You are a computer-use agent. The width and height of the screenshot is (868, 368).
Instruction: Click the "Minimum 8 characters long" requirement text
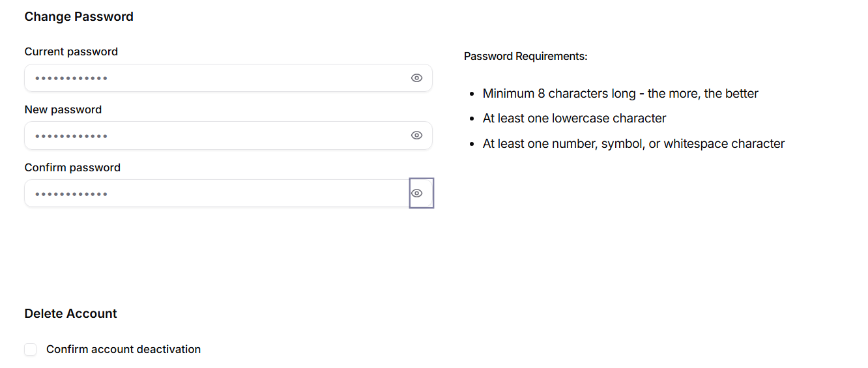coord(620,94)
